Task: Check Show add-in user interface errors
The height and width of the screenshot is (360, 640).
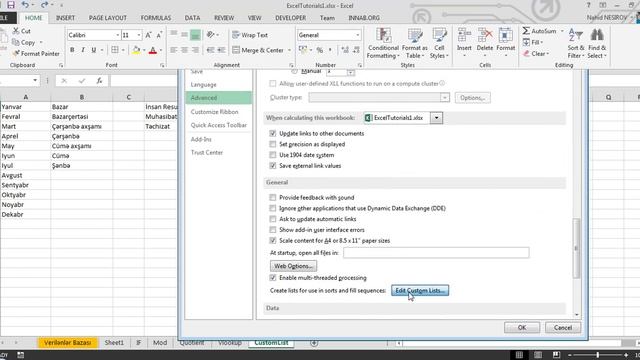Action: pos(273,230)
